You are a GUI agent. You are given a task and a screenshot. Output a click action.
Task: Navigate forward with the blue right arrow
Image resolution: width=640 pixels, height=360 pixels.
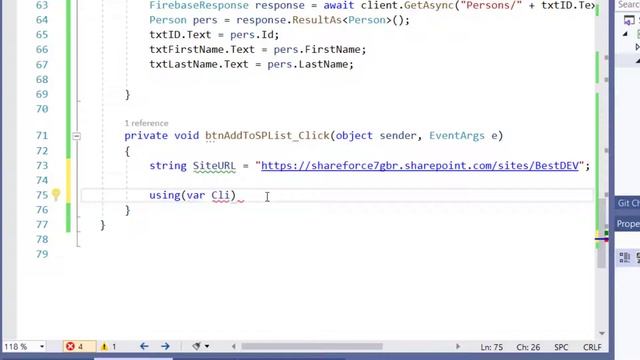click(165, 347)
